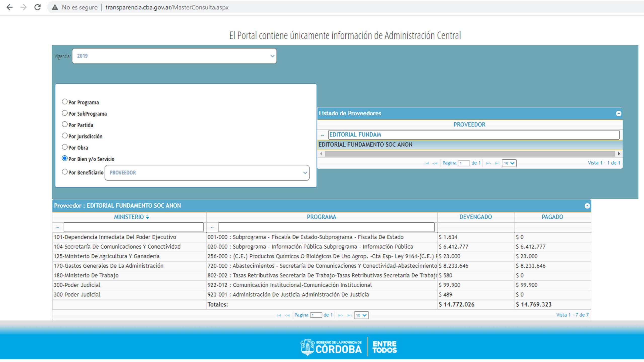Click the providers list horizontal scrollbar
Viewport: 644px width, 362px height.
469,154
